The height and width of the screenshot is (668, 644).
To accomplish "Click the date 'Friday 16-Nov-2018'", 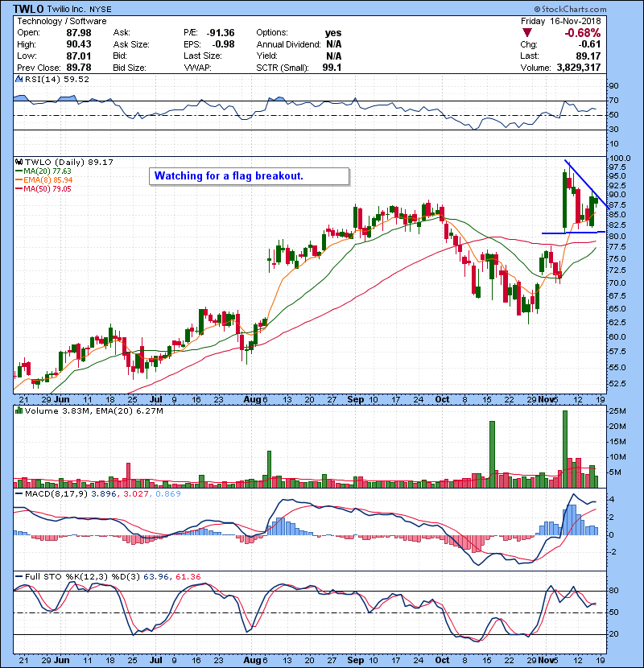I will (x=561, y=21).
